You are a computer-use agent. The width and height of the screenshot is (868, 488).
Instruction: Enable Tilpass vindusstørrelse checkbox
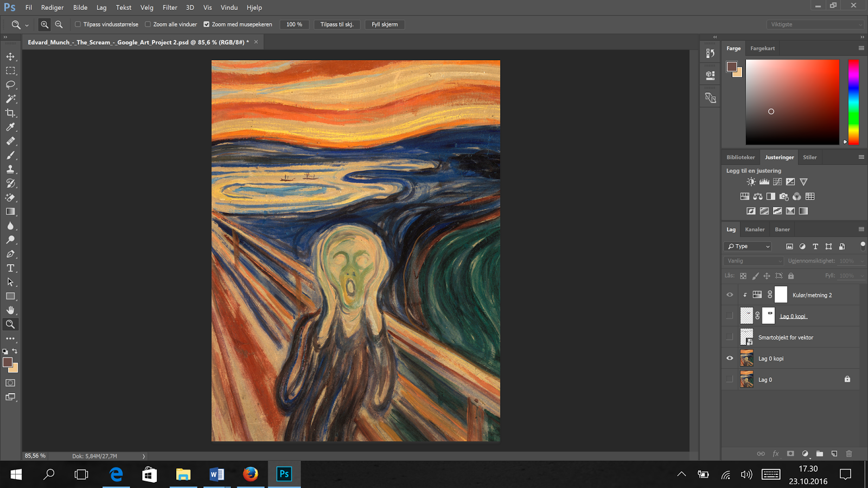[x=78, y=24]
